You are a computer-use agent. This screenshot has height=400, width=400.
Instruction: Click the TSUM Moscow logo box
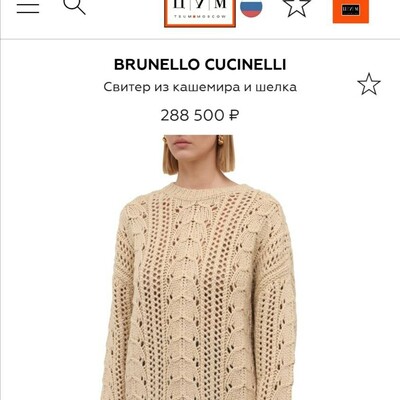click(200, 13)
